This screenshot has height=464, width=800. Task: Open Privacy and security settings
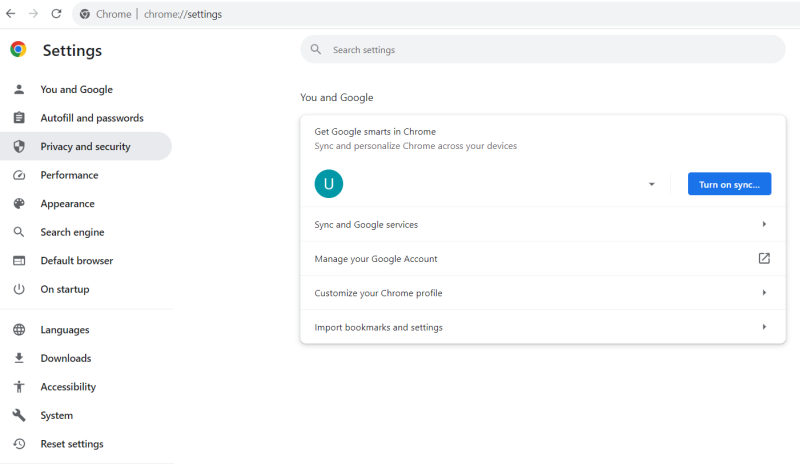pyautogui.click(x=85, y=147)
